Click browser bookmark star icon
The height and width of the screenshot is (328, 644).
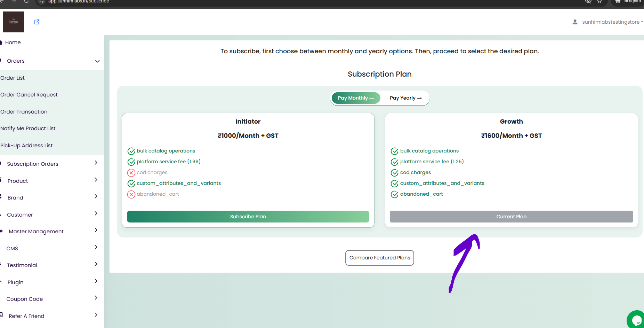point(599,1)
